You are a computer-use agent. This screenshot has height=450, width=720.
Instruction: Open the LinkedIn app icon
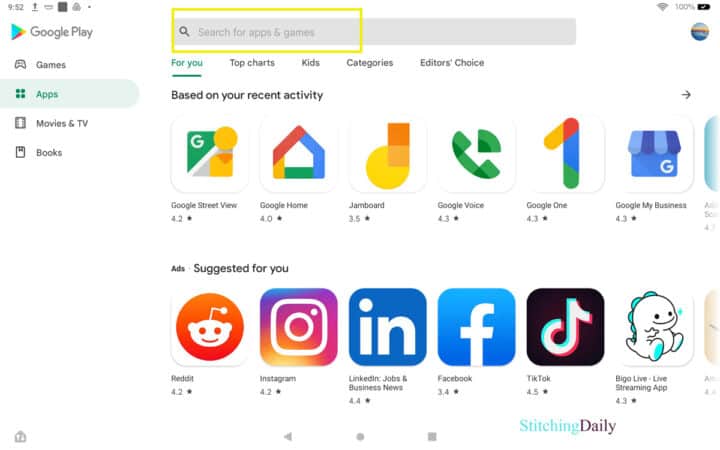pos(388,327)
